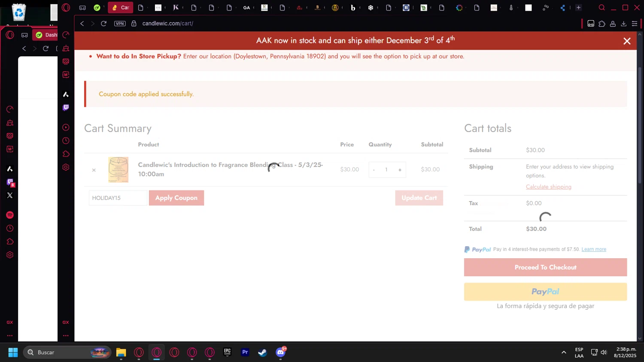Click the Update Cart button
The width and height of the screenshot is (644, 362).
coord(419,198)
